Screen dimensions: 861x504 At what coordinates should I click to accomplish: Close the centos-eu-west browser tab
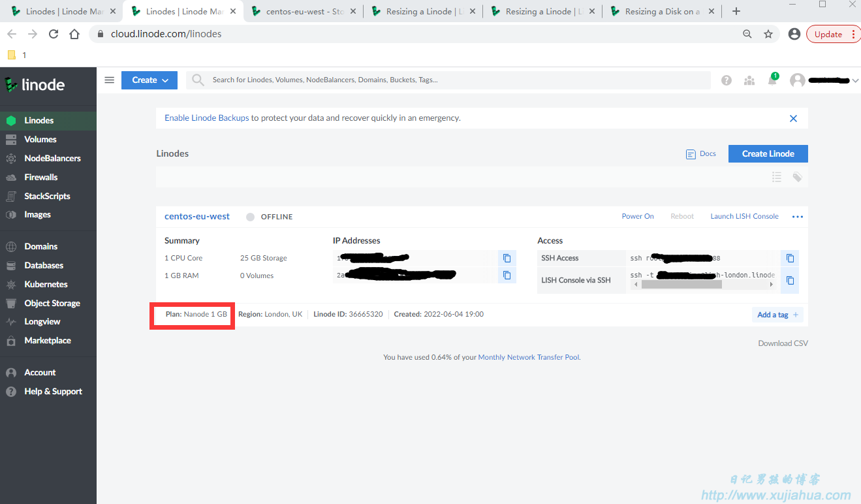[x=353, y=11]
